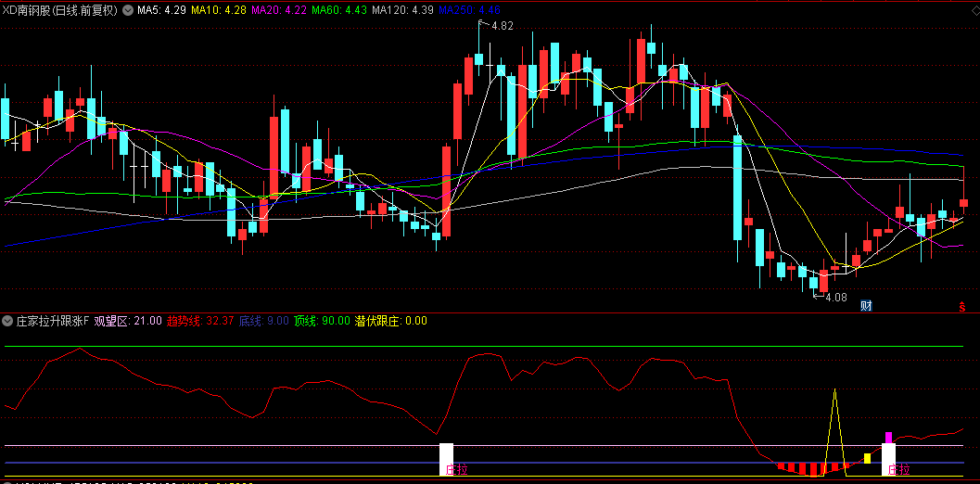
Task: Click the 4.82 high price marker
Action: tap(503, 26)
